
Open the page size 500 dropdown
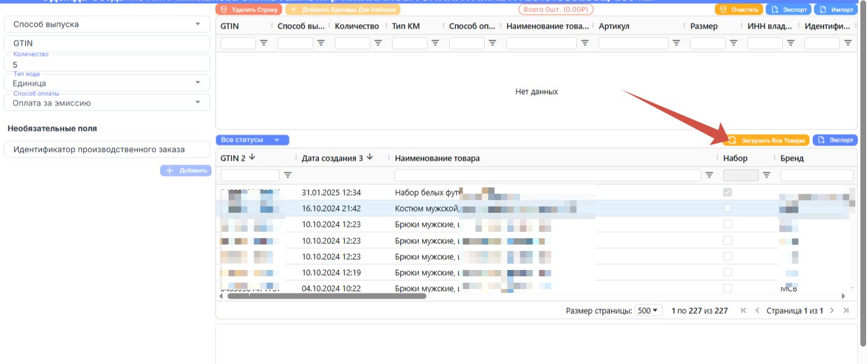coord(649,311)
